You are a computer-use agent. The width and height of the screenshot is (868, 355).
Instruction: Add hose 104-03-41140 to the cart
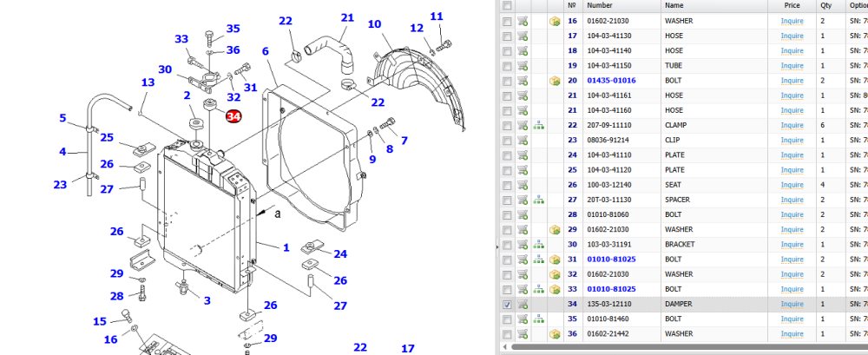(523, 51)
